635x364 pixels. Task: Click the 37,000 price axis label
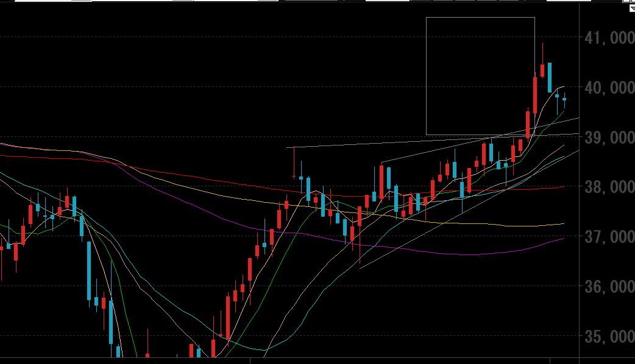pos(609,237)
